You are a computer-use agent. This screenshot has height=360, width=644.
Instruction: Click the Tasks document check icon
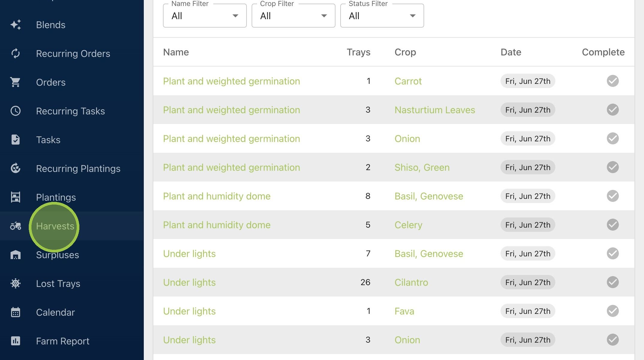16,140
